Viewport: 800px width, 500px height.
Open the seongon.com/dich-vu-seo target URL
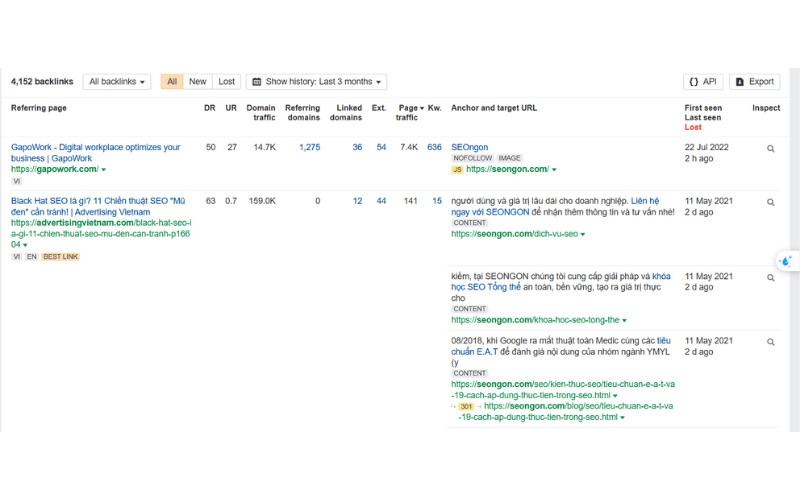(514, 234)
